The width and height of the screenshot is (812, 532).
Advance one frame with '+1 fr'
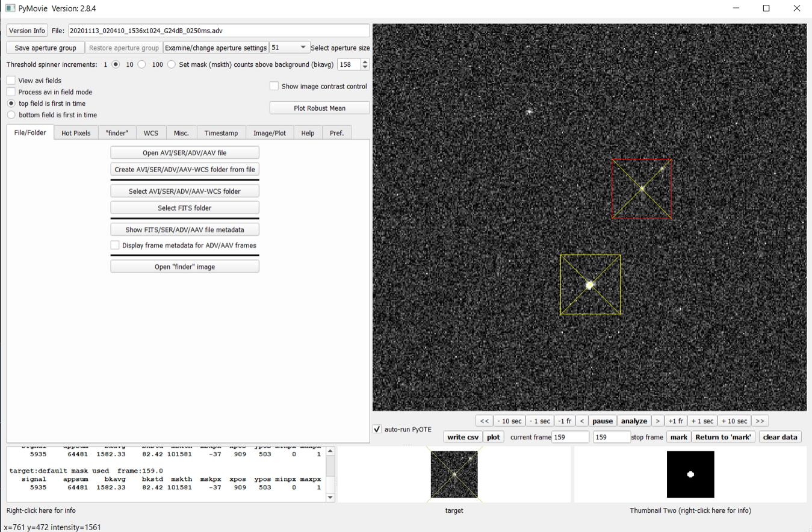pyautogui.click(x=676, y=421)
